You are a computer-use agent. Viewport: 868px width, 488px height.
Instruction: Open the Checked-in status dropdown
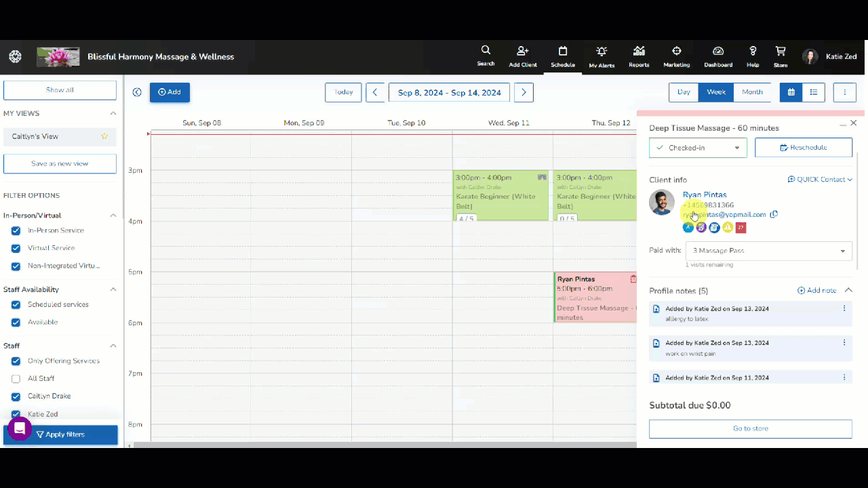698,148
